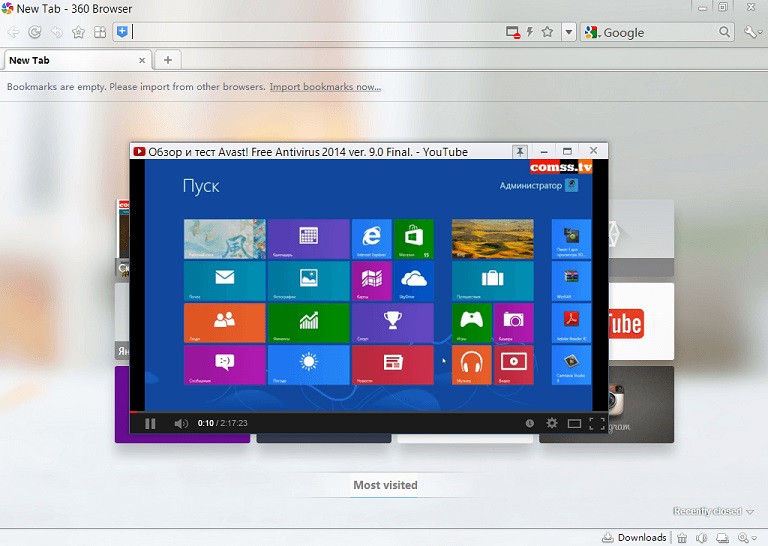Open the Downloads panel in status bar
Viewport: 768px width, 546px height.
[x=634, y=538]
